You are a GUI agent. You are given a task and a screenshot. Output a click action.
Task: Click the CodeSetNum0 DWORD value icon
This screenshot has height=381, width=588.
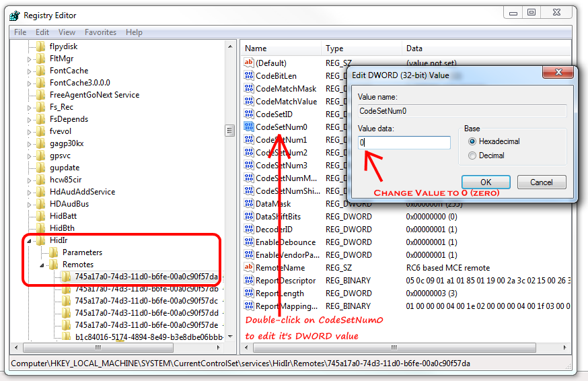pos(248,127)
